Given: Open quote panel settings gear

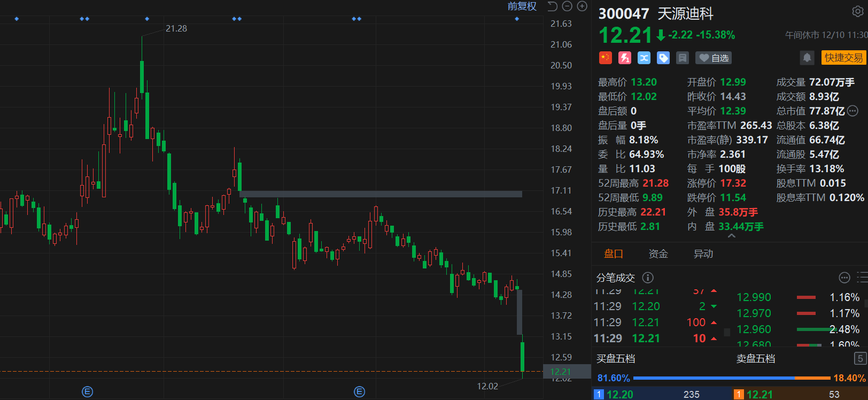Looking at the screenshot, I should [x=857, y=12].
